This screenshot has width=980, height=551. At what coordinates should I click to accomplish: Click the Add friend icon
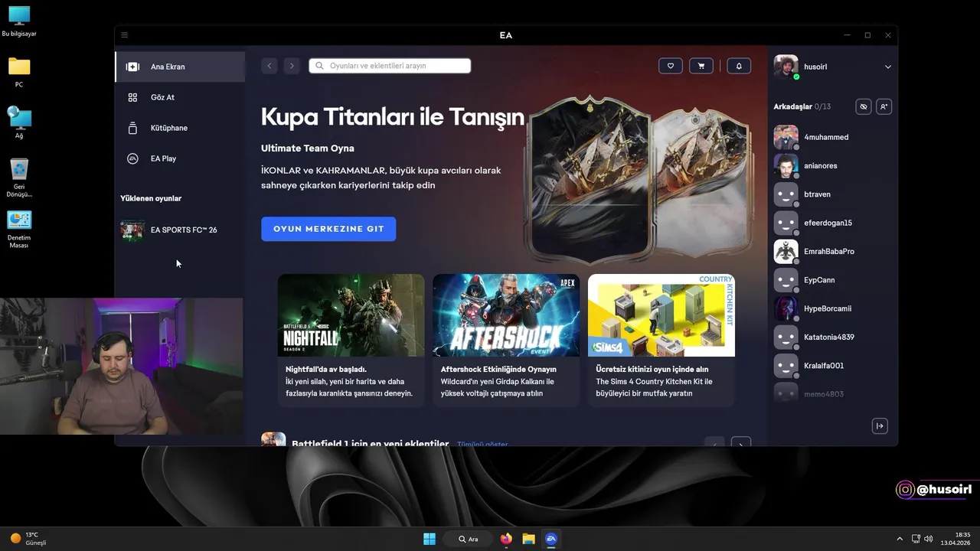click(x=884, y=106)
